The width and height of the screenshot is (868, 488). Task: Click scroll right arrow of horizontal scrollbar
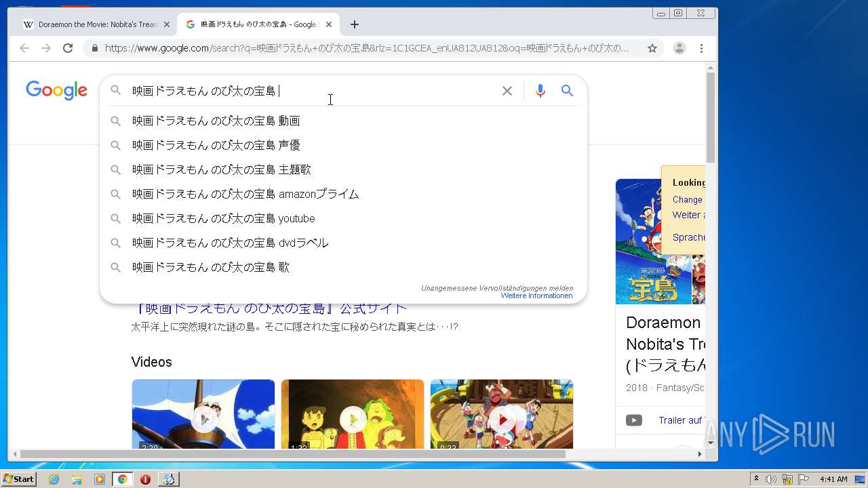701,454
